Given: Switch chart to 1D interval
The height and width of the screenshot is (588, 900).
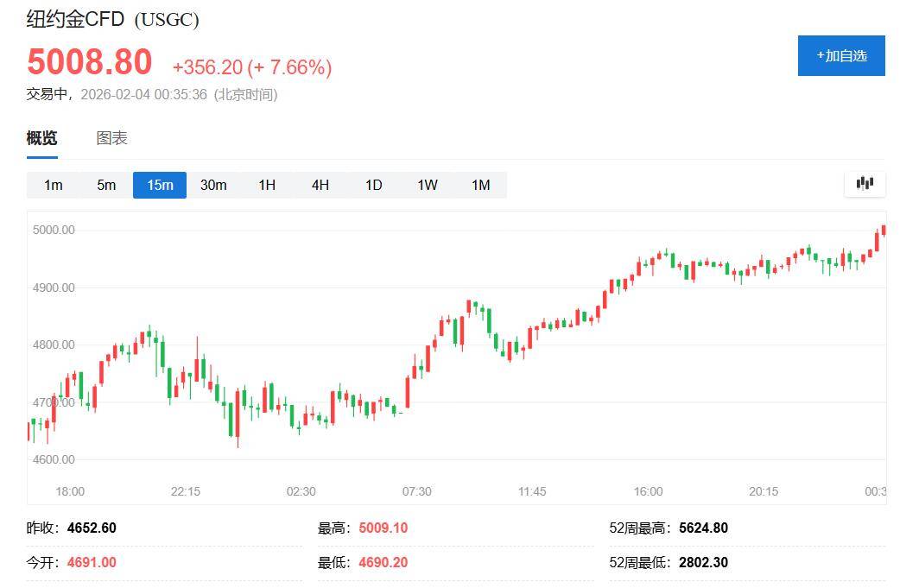Looking at the screenshot, I should [x=374, y=185].
